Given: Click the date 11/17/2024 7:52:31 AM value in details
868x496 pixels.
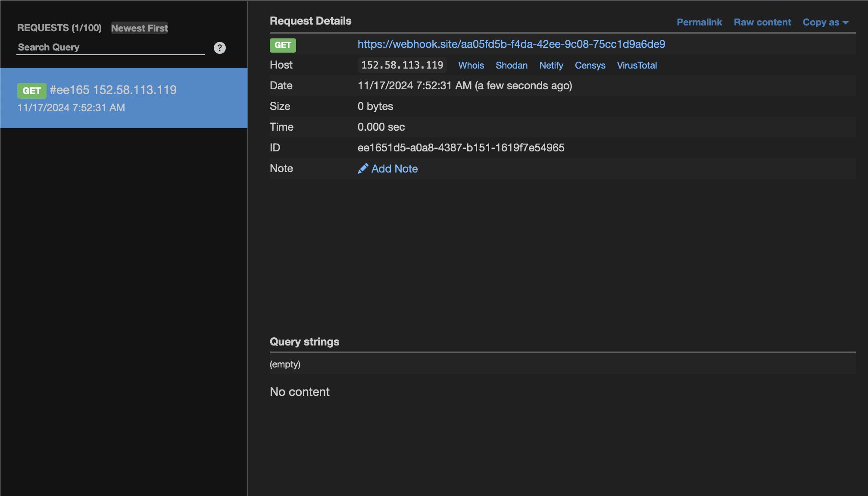Looking at the screenshot, I should [465, 85].
